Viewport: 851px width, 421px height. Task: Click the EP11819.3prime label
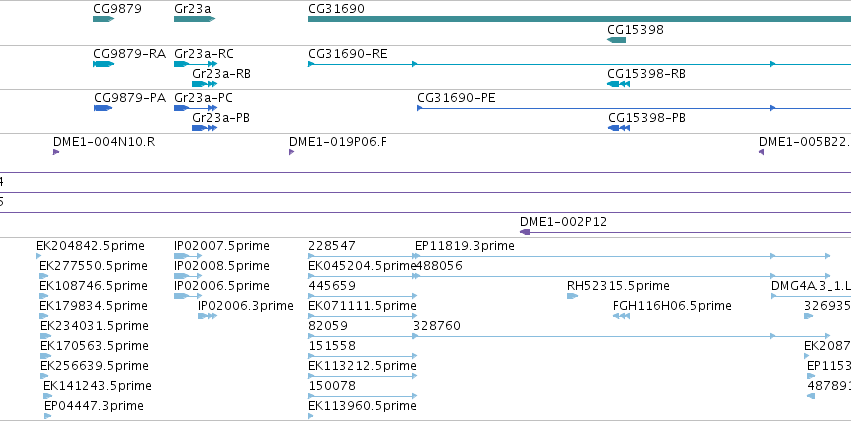(x=465, y=246)
